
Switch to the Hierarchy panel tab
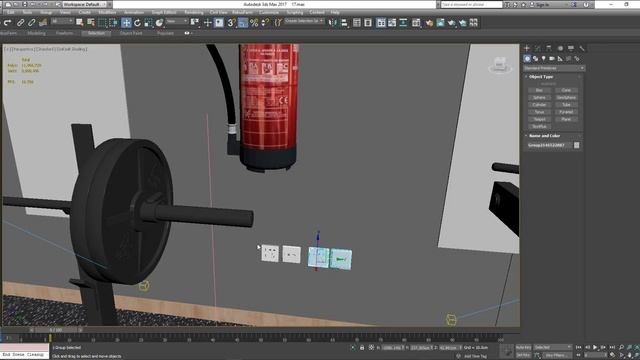(549, 48)
